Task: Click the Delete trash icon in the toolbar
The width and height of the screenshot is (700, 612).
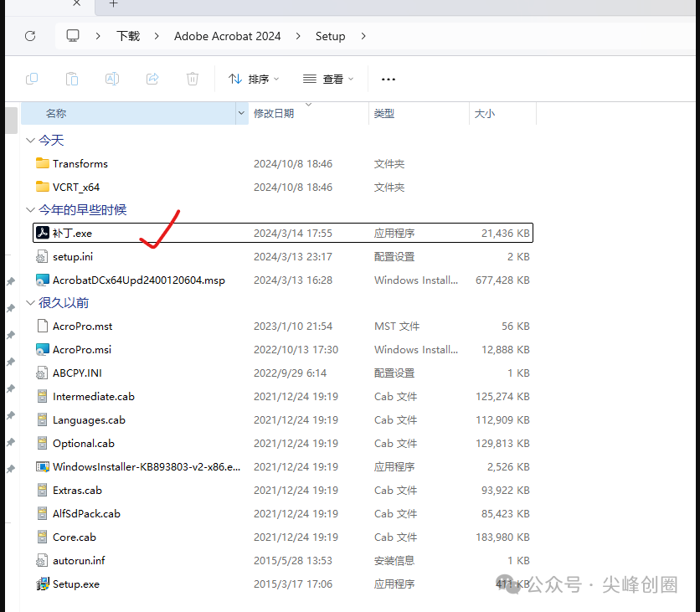Action: [x=193, y=79]
